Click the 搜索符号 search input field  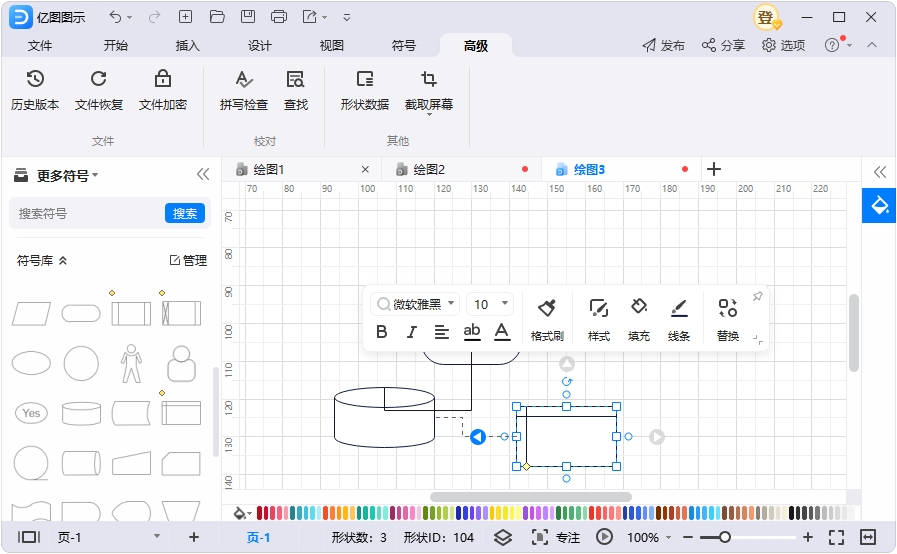click(x=85, y=213)
